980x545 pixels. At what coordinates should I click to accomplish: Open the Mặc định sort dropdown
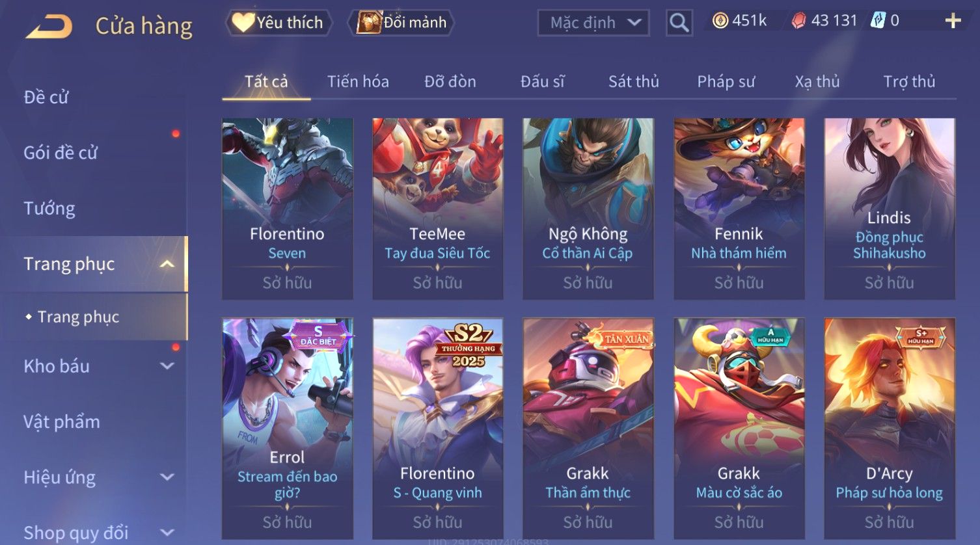click(593, 23)
